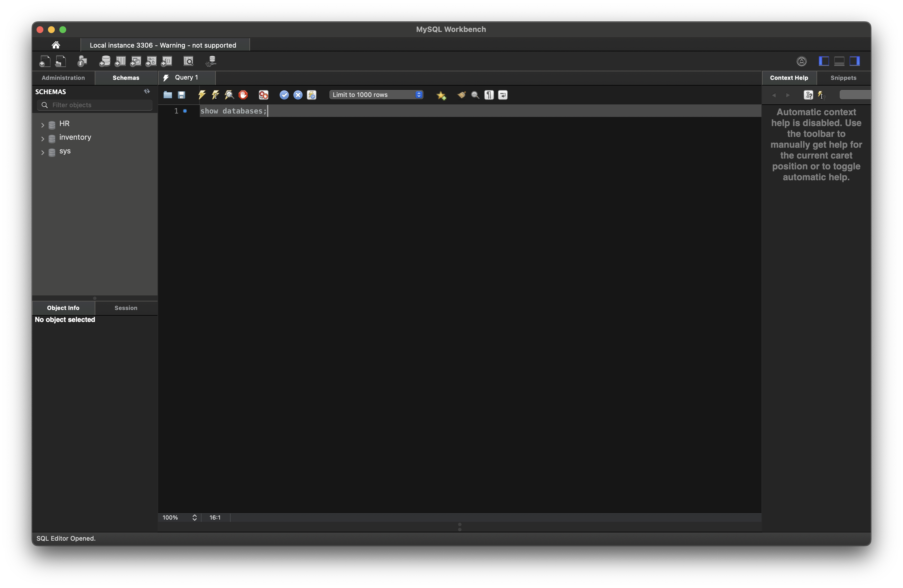This screenshot has width=903, height=588.
Task: Open the Snippets tab
Action: 843,78
